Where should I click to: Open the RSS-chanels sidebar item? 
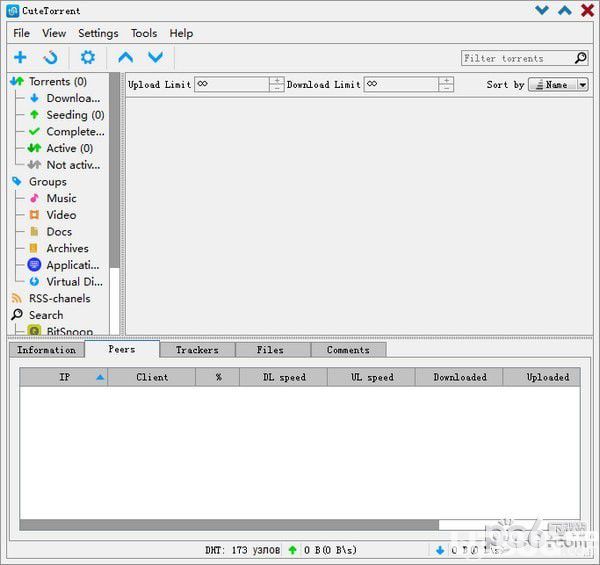click(51, 298)
